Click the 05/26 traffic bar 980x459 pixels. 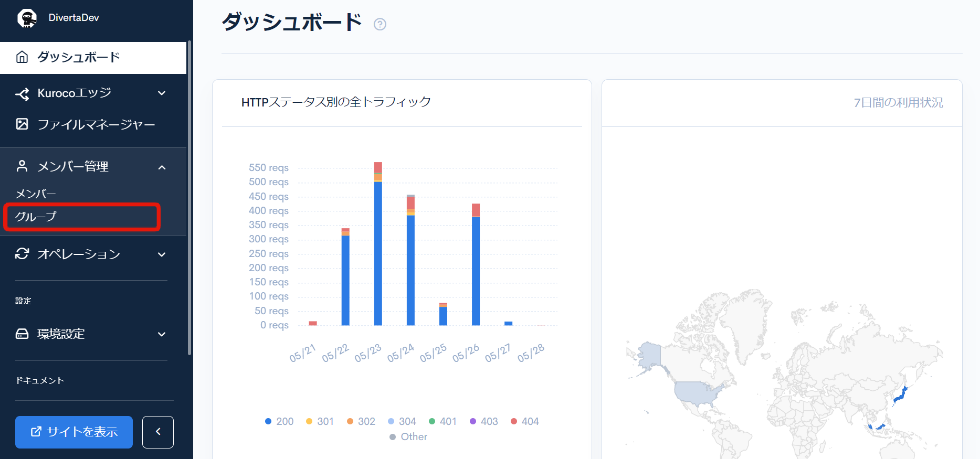(x=476, y=264)
